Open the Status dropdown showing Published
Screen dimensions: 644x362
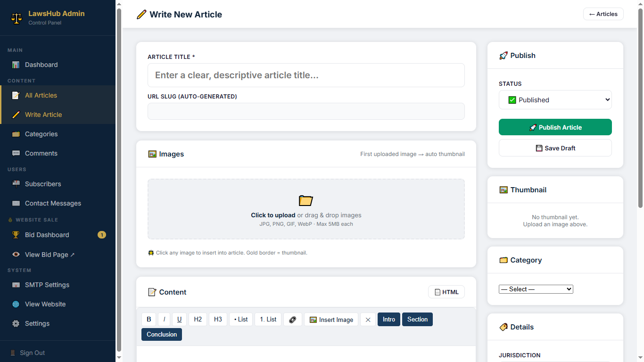pyautogui.click(x=555, y=100)
